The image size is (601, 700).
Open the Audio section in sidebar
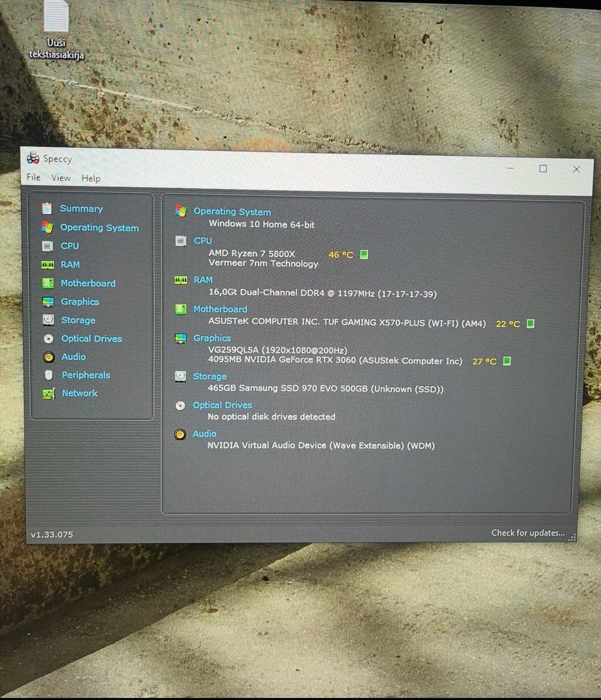point(74,357)
